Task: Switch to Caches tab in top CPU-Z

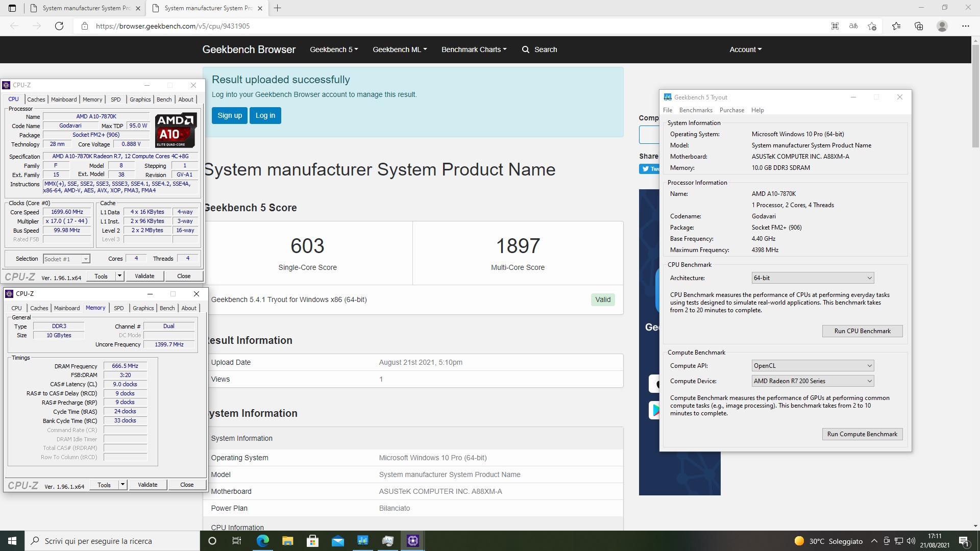Action: coord(36,99)
